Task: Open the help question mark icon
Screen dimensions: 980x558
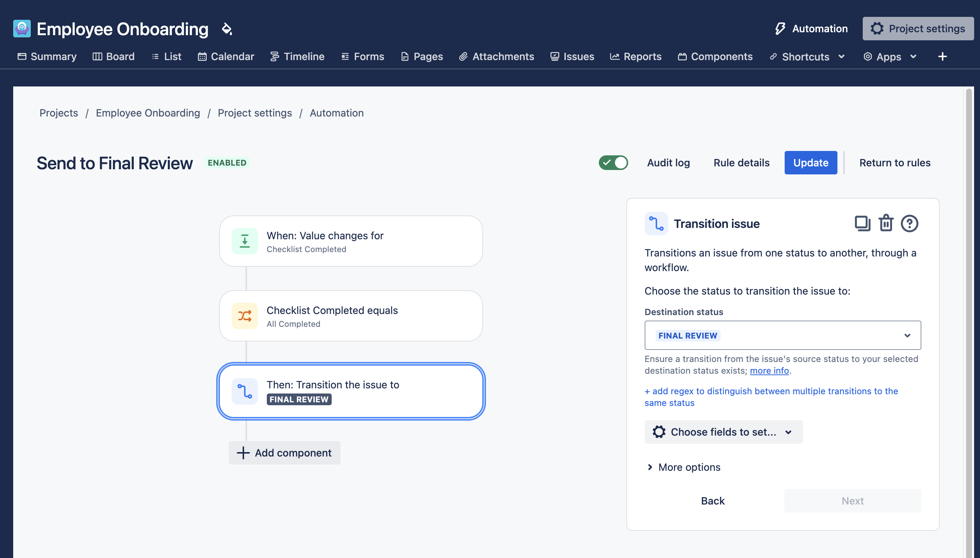Action: tap(909, 223)
